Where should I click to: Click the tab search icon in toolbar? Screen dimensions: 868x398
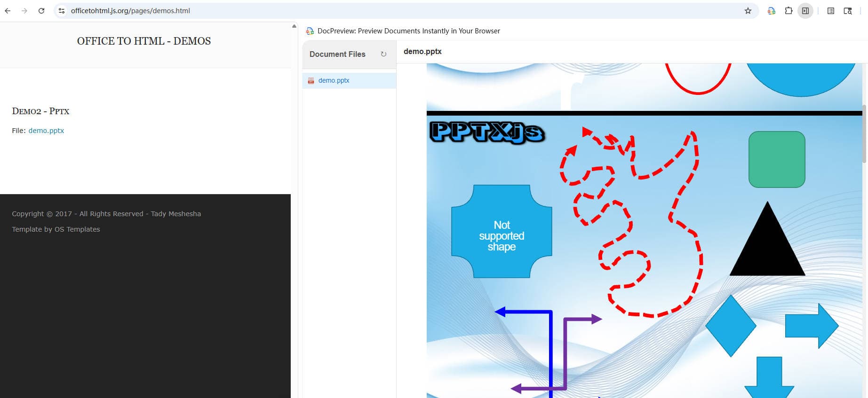click(848, 11)
